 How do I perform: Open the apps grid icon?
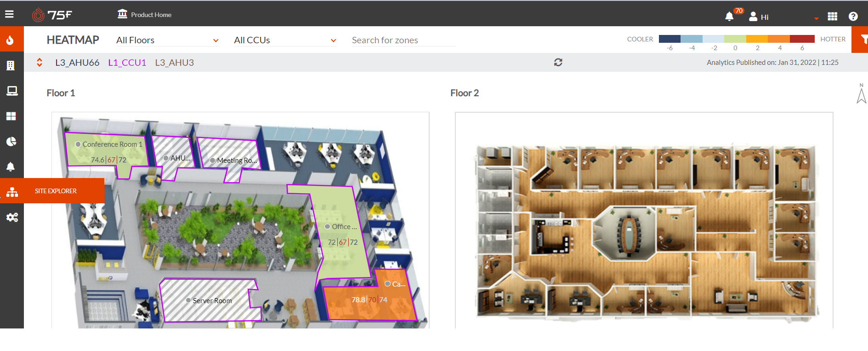point(833,17)
